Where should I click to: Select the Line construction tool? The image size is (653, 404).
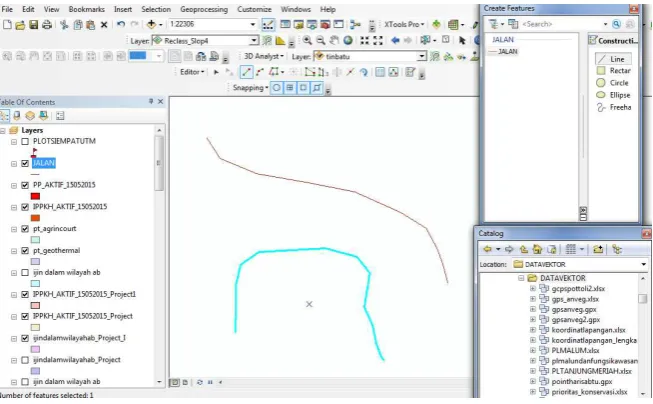click(612, 59)
